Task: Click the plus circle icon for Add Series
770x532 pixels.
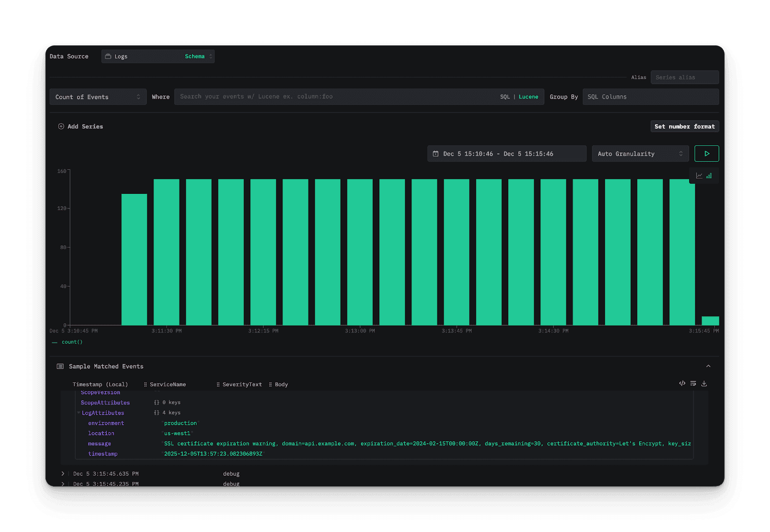Action: pos(61,127)
